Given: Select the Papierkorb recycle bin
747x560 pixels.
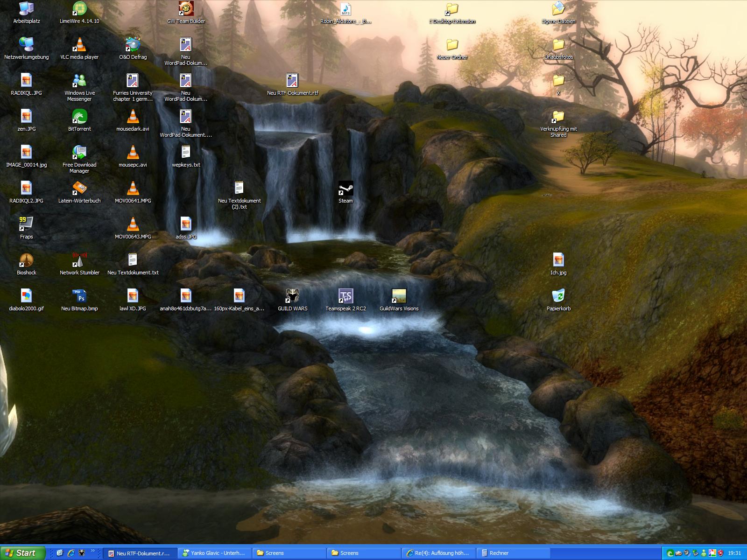Looking at the screenshot, I should (558, 296).
